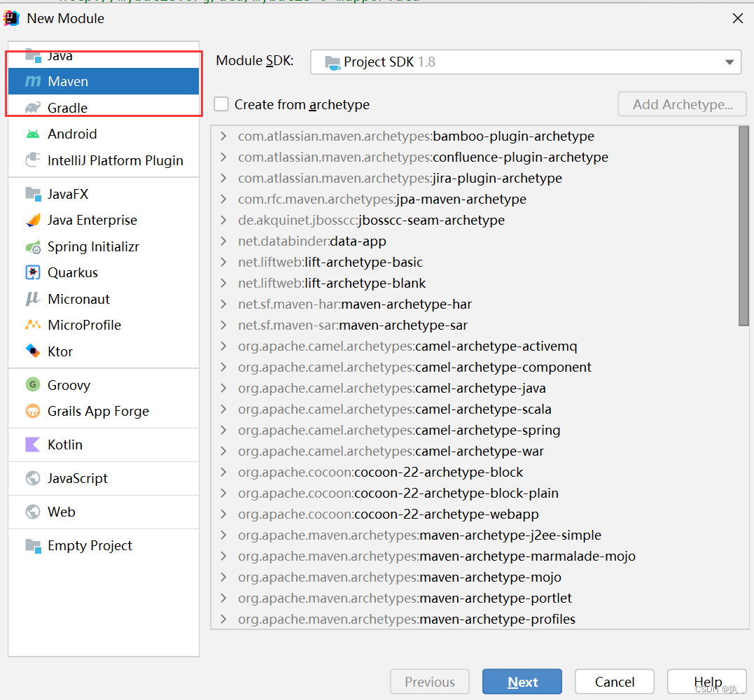Click the Micronaut mu icon

point(33,299)
